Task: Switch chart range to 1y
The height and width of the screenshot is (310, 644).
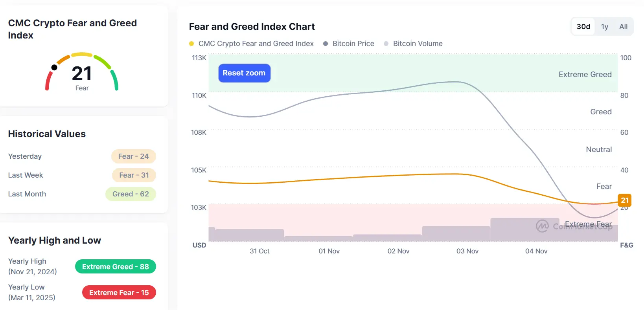Action: (x=604, y=27)
